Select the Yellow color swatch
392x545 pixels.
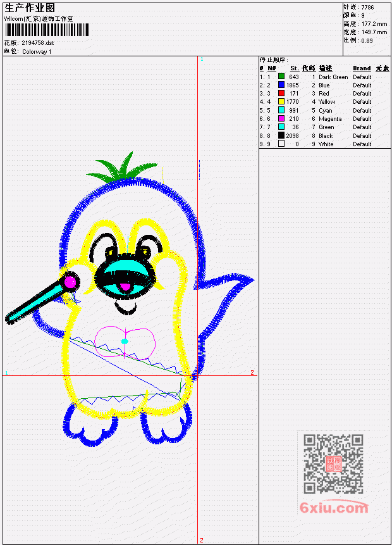click(281, 101)
